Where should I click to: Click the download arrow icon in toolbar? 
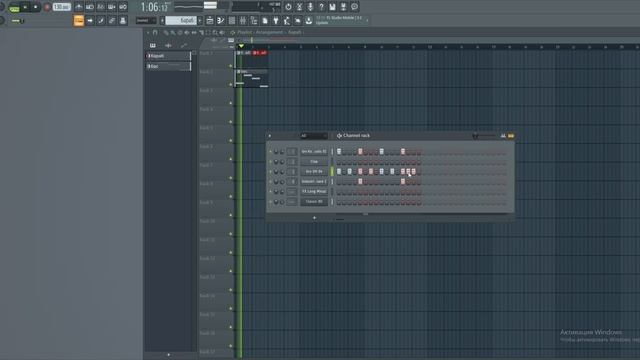[x=309, y=20]
